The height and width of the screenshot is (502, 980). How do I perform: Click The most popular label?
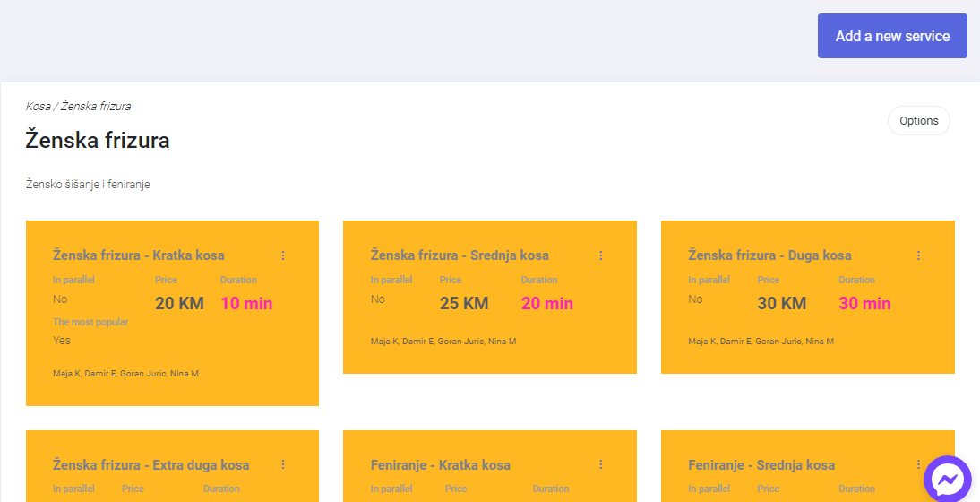point(90,322)
